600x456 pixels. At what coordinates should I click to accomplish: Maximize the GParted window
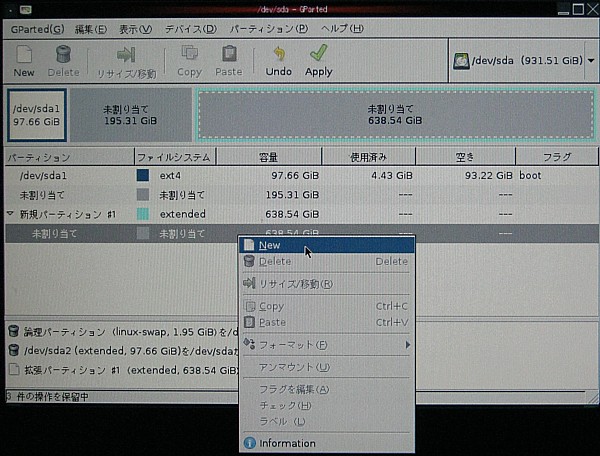point(579,9)
